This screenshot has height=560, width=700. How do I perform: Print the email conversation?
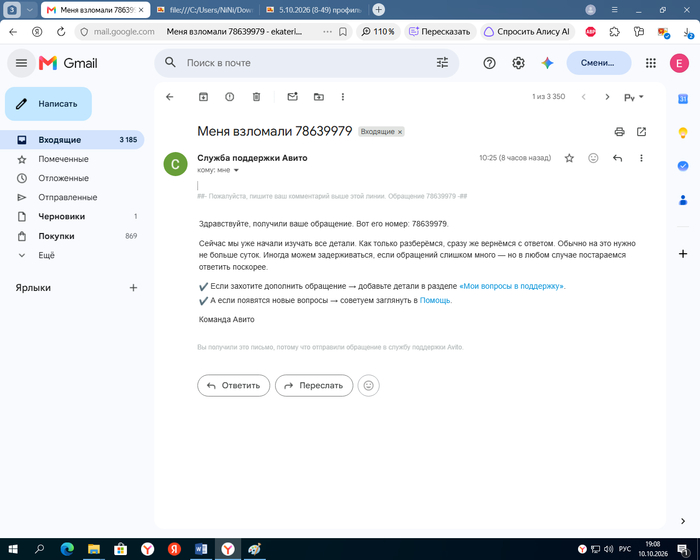[619, 132]
